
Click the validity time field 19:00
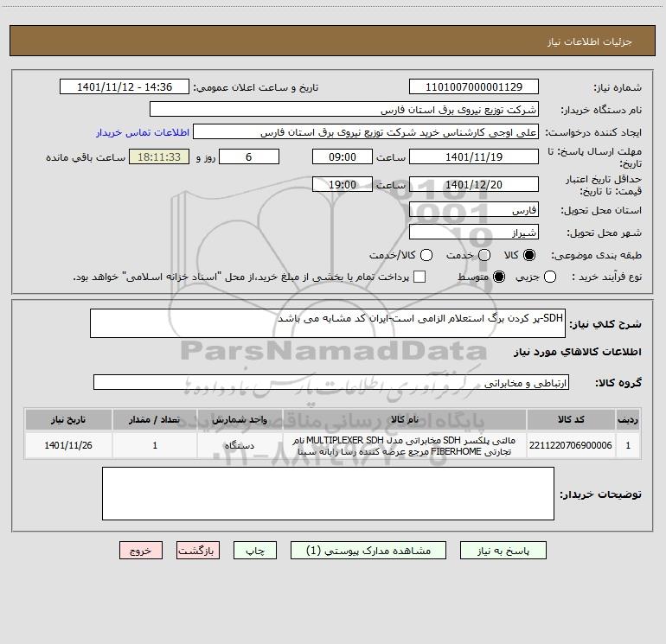[343, 185]
